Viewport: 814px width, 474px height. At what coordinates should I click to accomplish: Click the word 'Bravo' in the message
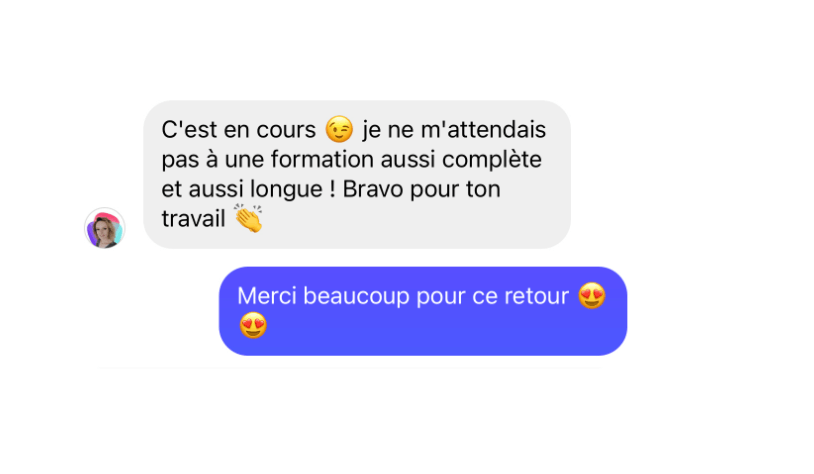373,189
